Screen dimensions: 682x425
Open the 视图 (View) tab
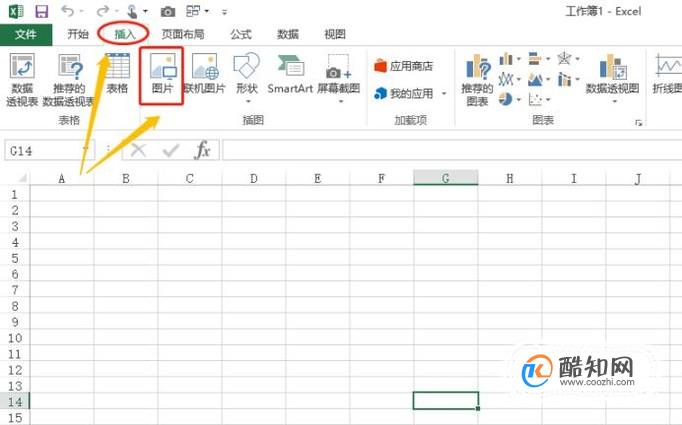[335, 34]
